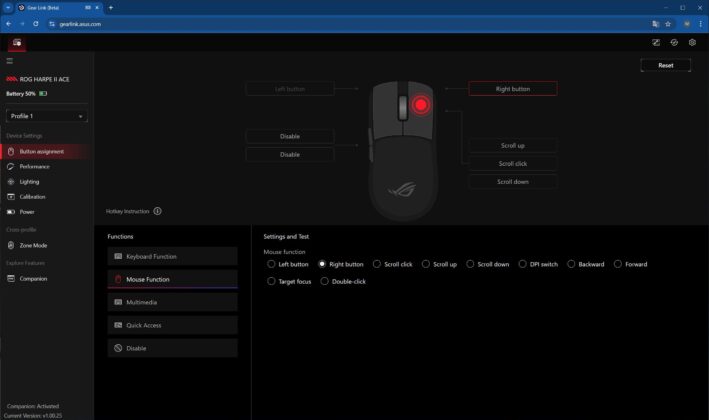Select the Backward radio option
The image size is (709, 420).
pos(571,264)
